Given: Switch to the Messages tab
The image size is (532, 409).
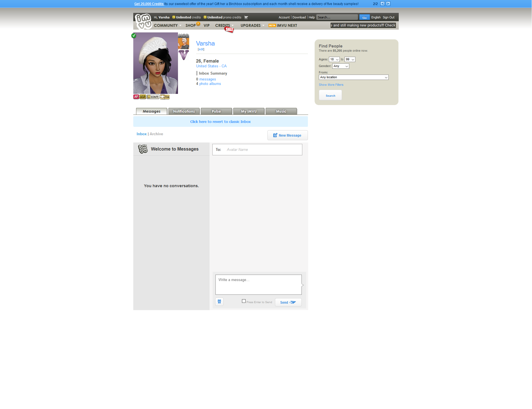Looking at the screenshot, I should [x=151, y=111].
